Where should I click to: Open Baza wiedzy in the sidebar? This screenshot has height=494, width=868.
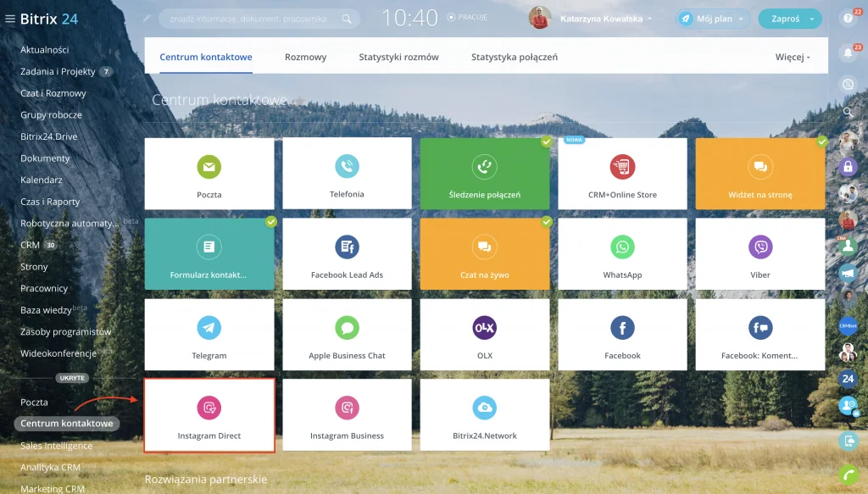pyautogui.click(x=46, y=310)
